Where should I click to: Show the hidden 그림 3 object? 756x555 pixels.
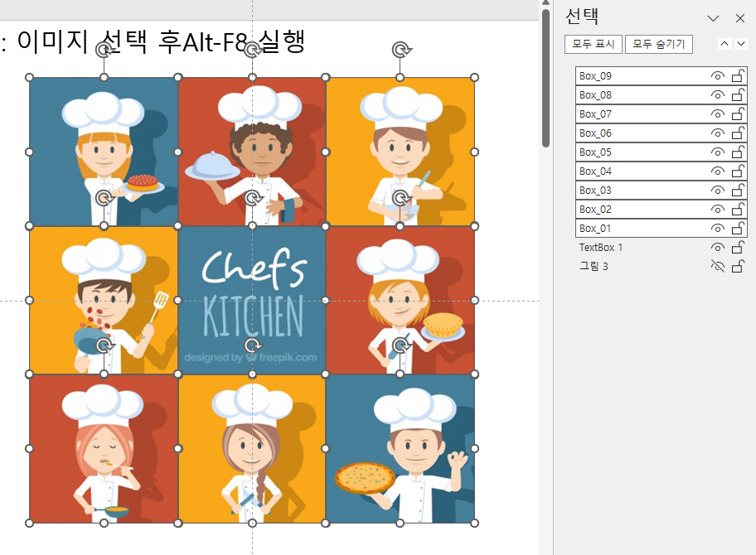pos(717,266)
